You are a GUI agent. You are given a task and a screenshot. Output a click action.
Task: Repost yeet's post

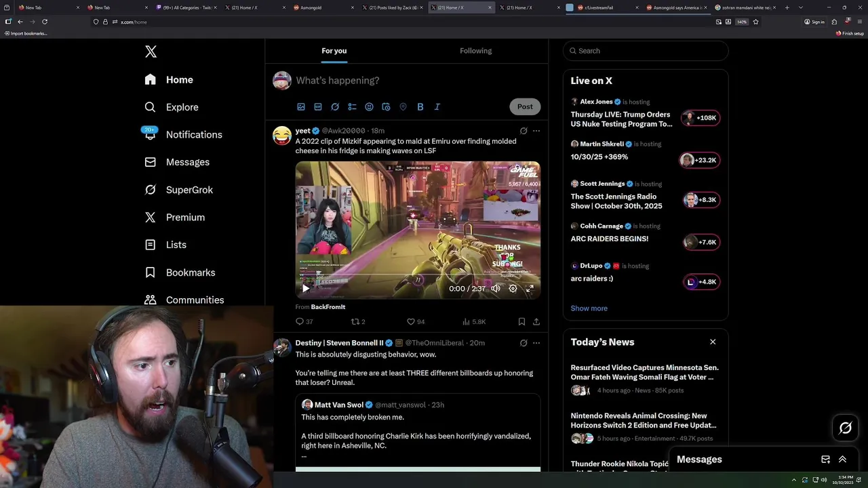(x=358, y=322)
